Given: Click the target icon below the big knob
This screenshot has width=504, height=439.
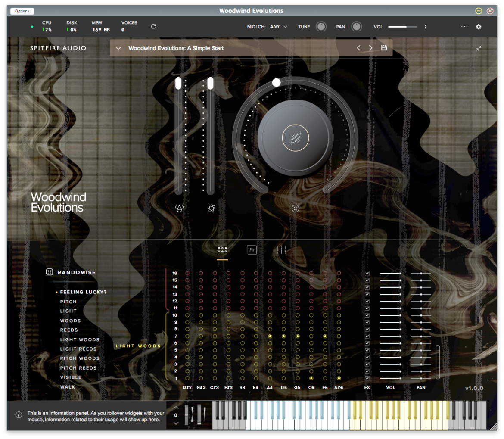Looking at the screenshot, I should (x=296, y=209).
